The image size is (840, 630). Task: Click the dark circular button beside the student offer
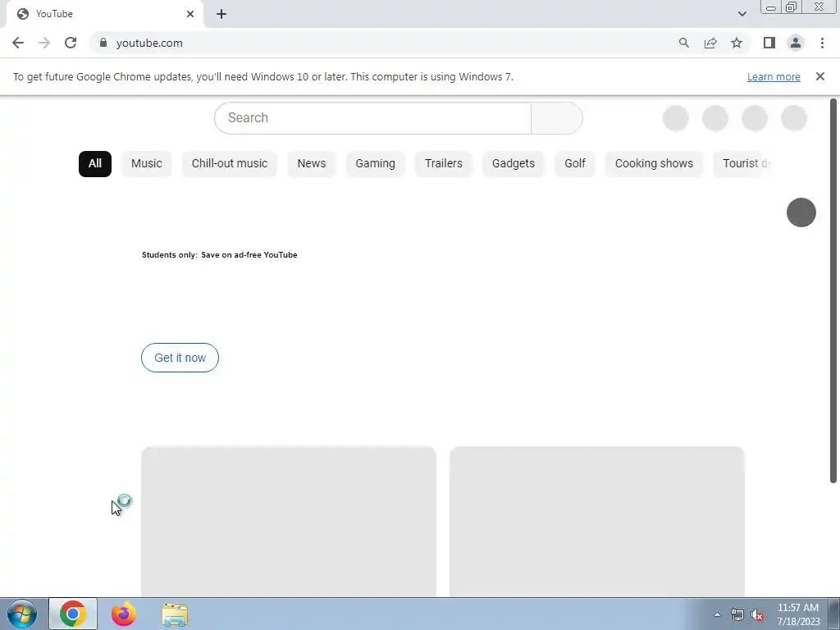[801, 212]
